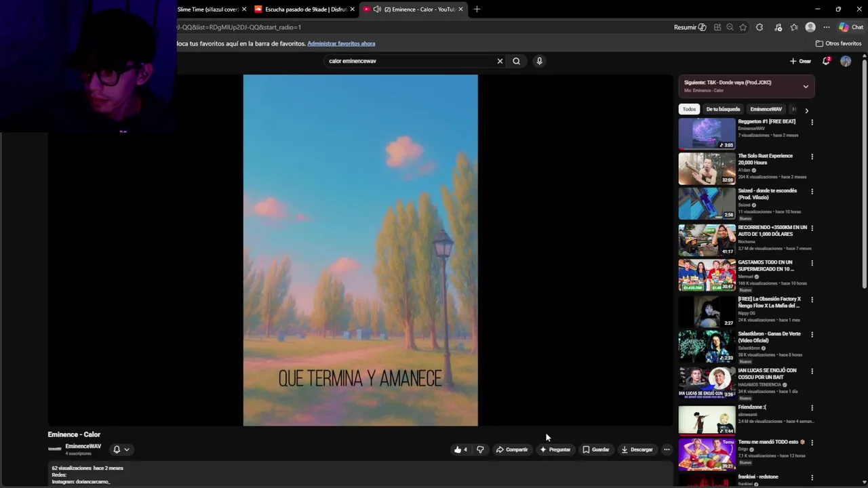The image size is (868, 488).
Task: Dislike the video with thumbs-down icon
Action: pos(480,449)
